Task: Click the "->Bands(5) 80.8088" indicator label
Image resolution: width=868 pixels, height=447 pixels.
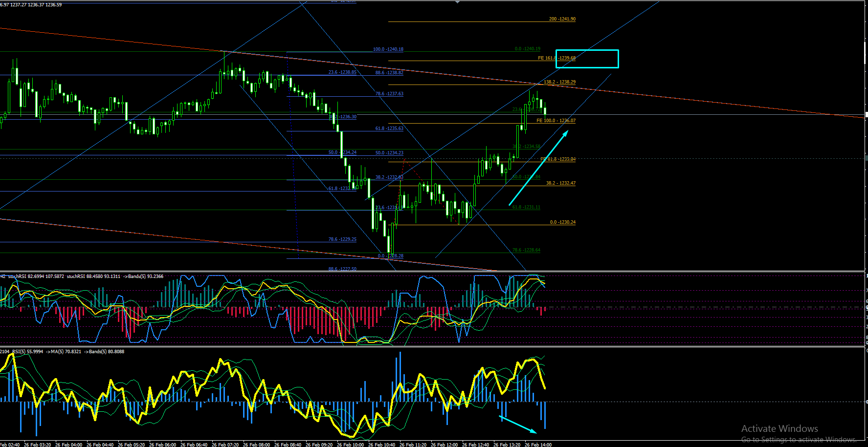Action: [x=104, y=352]
